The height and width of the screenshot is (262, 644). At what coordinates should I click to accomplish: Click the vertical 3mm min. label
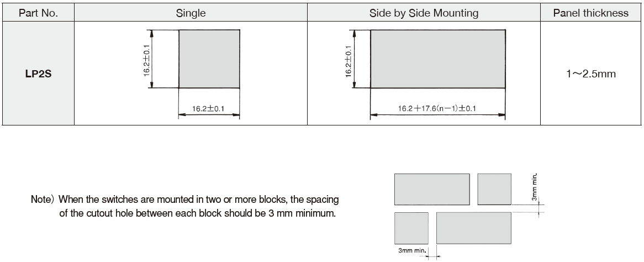tap(535, 187)
